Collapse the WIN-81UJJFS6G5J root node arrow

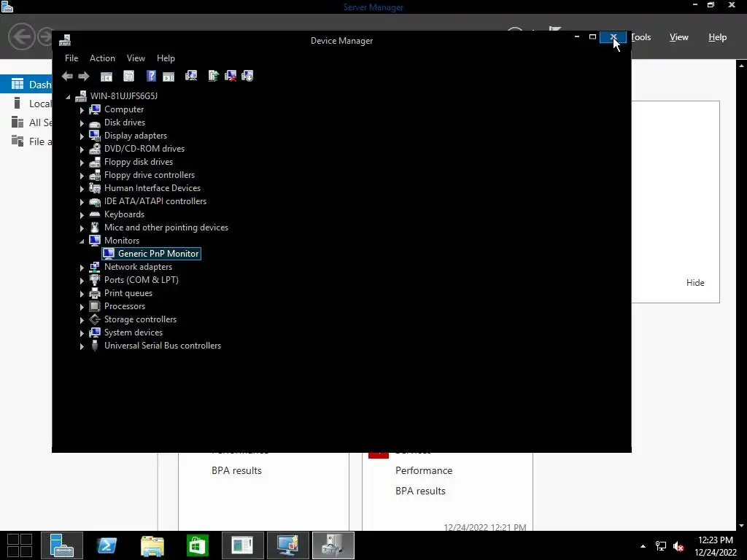point(68,97)
